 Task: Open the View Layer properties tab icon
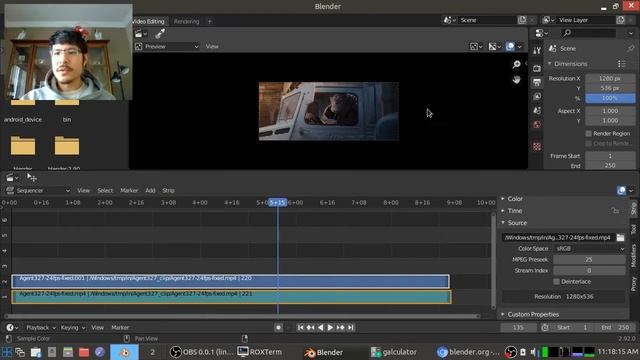click(537, 96)
